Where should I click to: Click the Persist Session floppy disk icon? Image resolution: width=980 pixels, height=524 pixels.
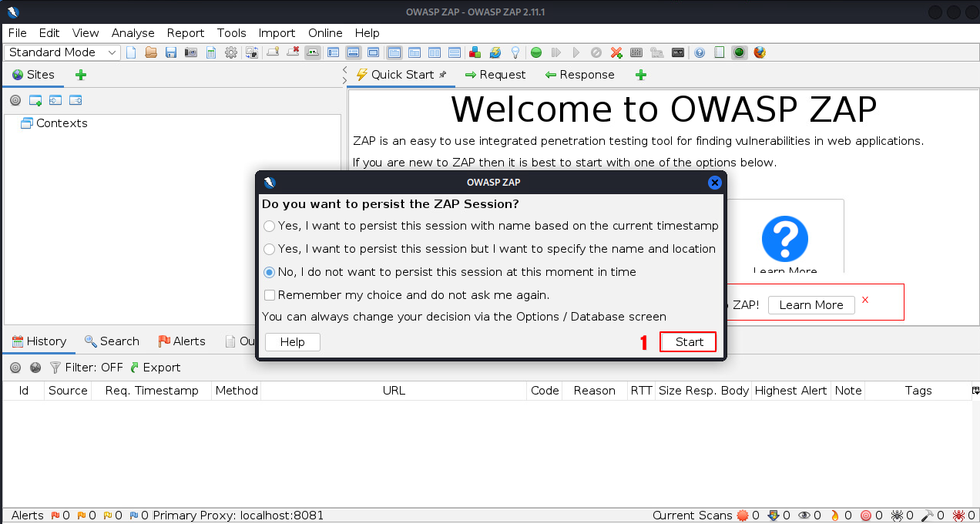click(x=171, y=52)
